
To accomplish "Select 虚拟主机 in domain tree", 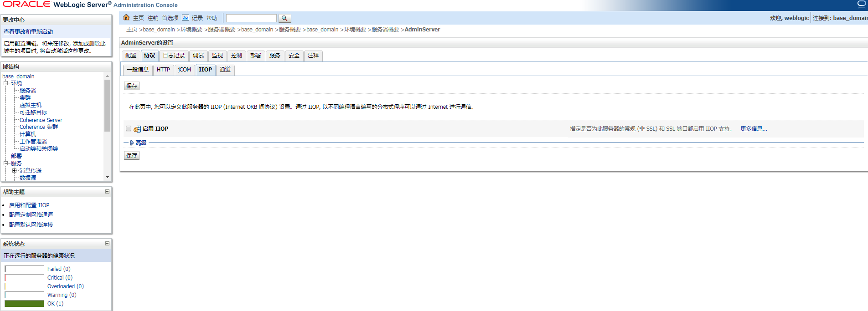I will 31,105.
